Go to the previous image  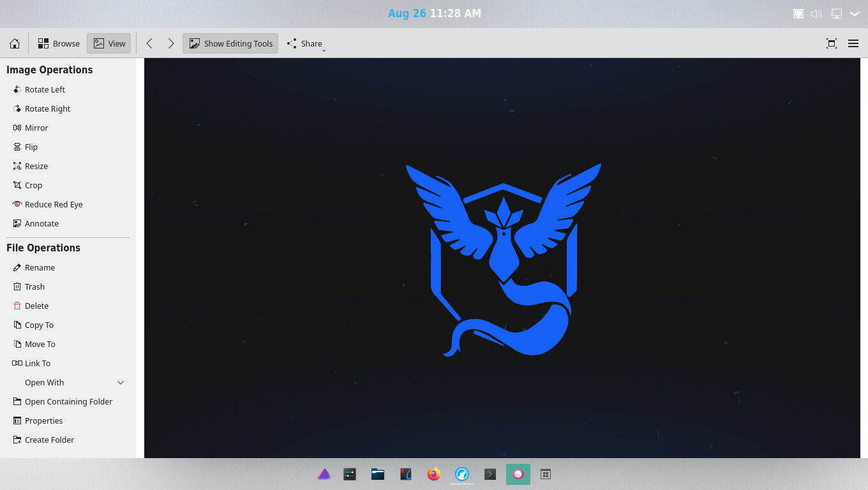[x=149, y=43]
